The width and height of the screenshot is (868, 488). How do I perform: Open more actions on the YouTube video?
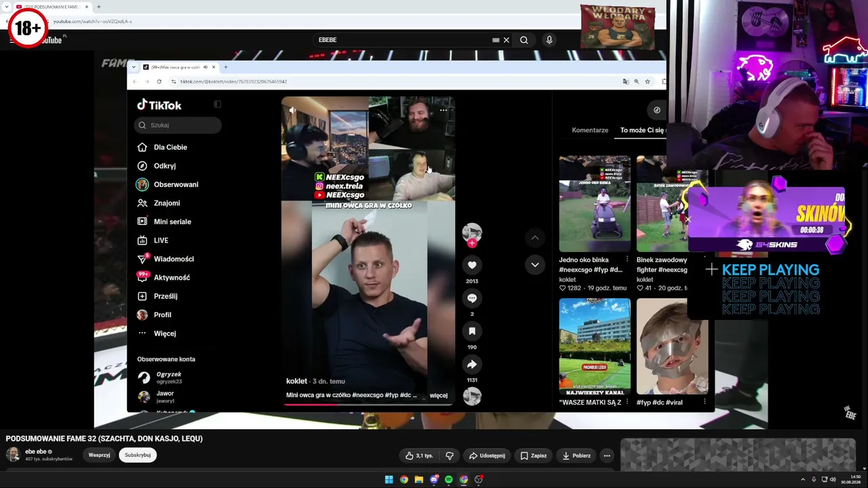(x=607, y=455)
